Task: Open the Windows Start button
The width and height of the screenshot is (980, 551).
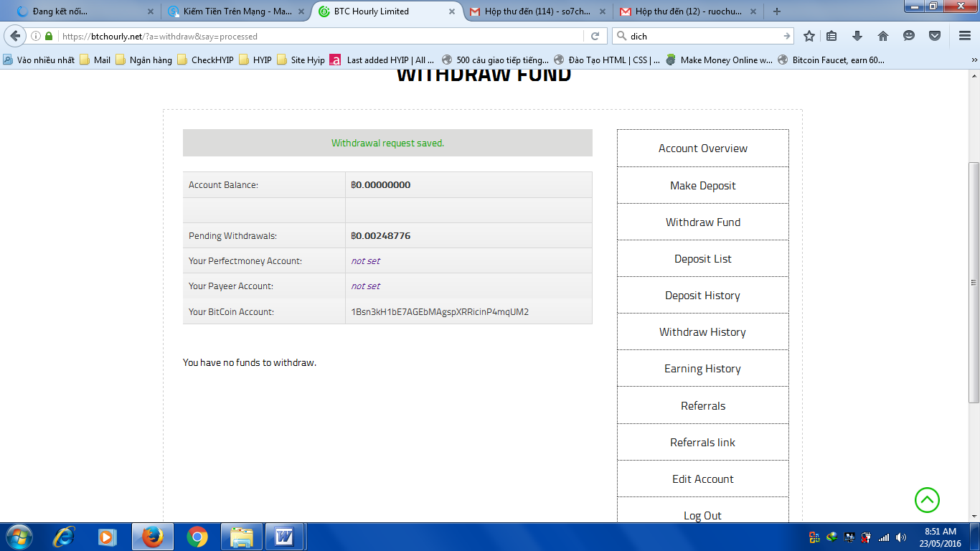Action: [x=19, y=537]
